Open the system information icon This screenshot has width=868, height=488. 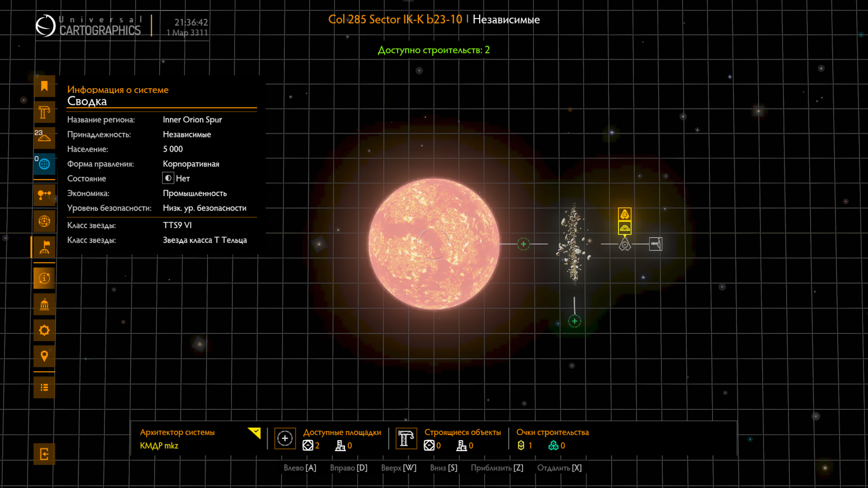click(x=44, y=278)
